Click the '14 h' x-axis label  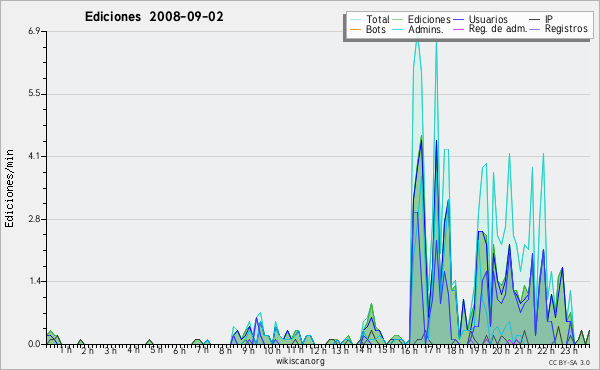[363, 350]
